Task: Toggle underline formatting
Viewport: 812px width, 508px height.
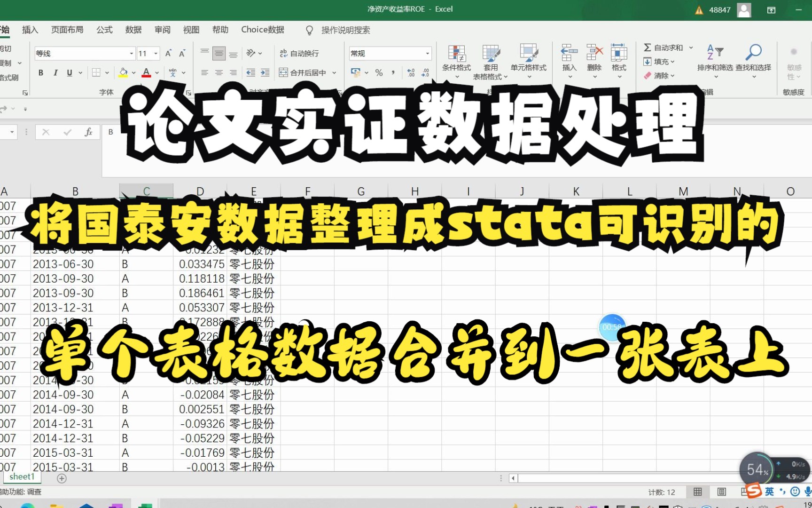Action: tap(70, 73)
